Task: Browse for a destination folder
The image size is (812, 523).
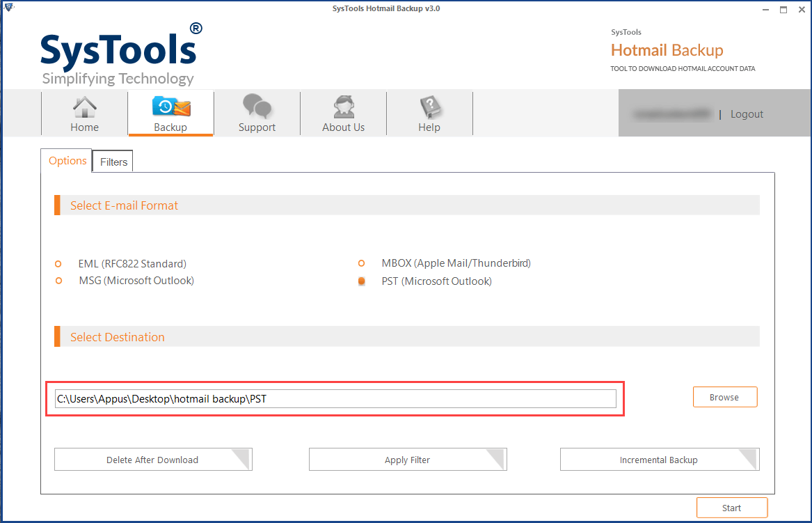Action: (725, 397)
